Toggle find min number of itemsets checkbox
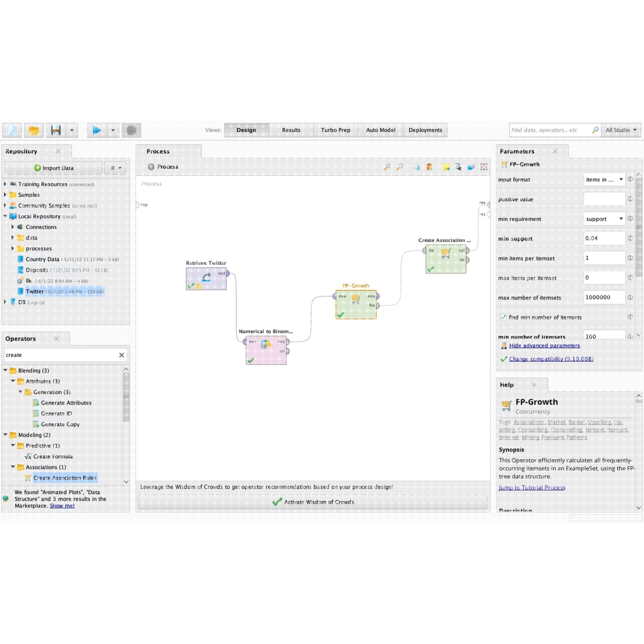Viewport: 644px width, 644px height. tap(503, 317)
